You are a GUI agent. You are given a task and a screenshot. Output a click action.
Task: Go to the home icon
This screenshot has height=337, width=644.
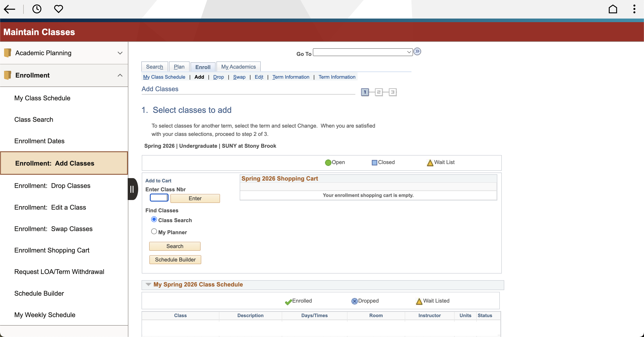pyautogui.click(x=613, y=9)
